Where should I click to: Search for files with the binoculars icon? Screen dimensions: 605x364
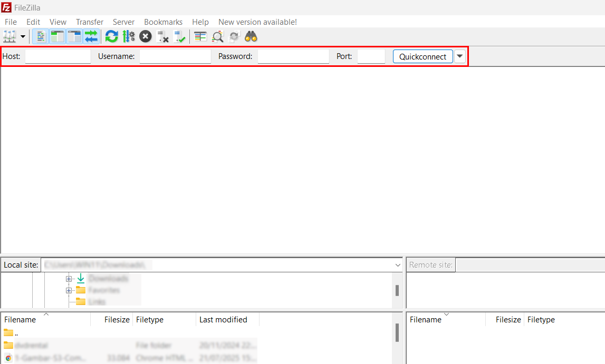tap(251, 36)
